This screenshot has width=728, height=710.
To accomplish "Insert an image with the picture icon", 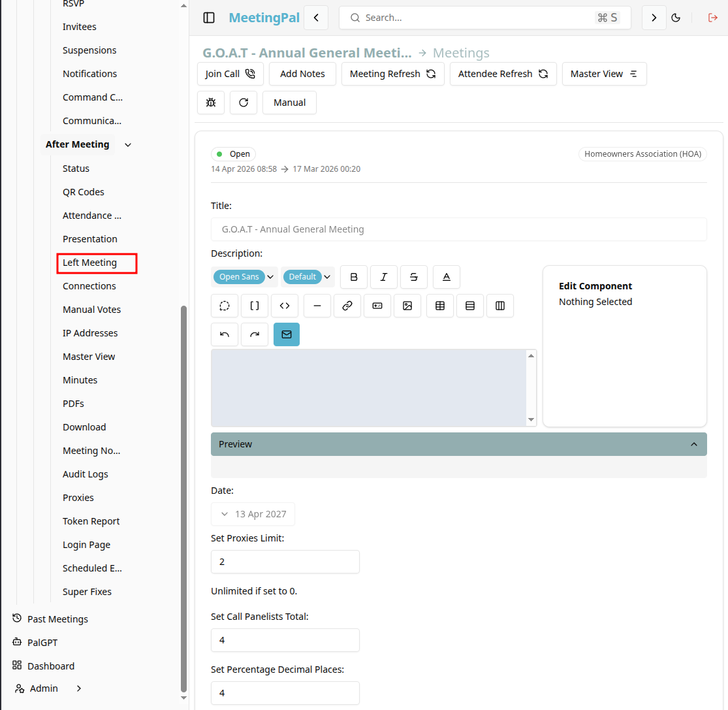I will 407,306.
